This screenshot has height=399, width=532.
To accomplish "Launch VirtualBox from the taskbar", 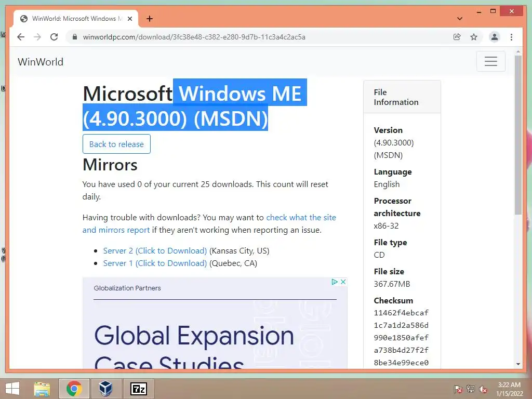I will click(105, 389).
